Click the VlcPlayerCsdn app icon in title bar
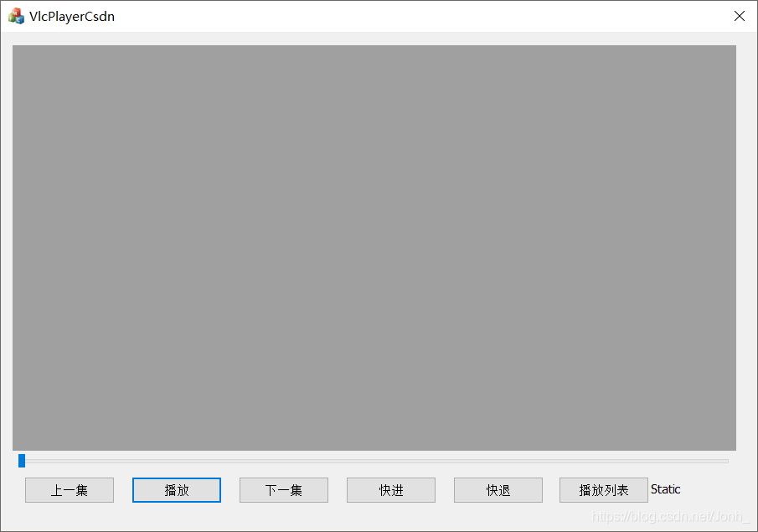This screenshot has height=532, width=758. [x=16, y=16]
